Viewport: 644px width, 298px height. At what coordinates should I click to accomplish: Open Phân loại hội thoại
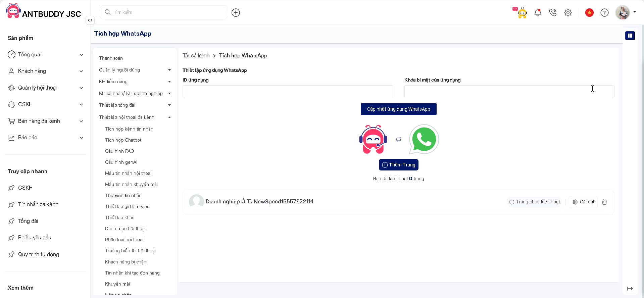124,240
